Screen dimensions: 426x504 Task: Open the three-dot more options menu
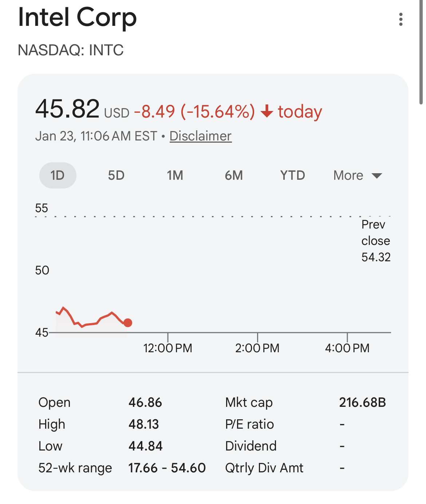[401, 19]
